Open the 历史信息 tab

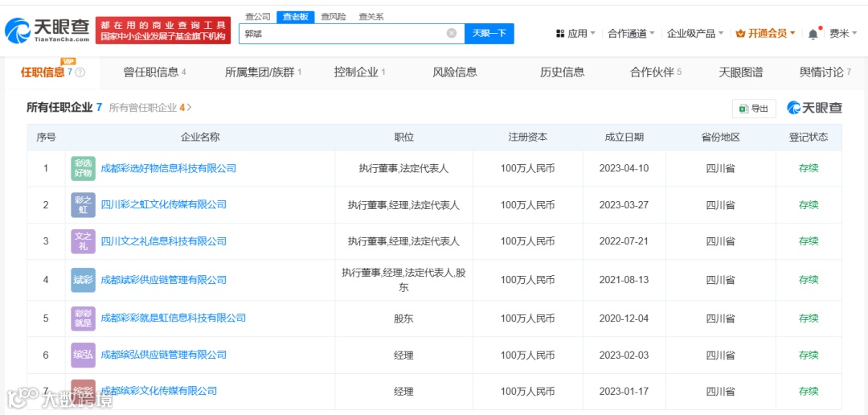click(562, 72)
